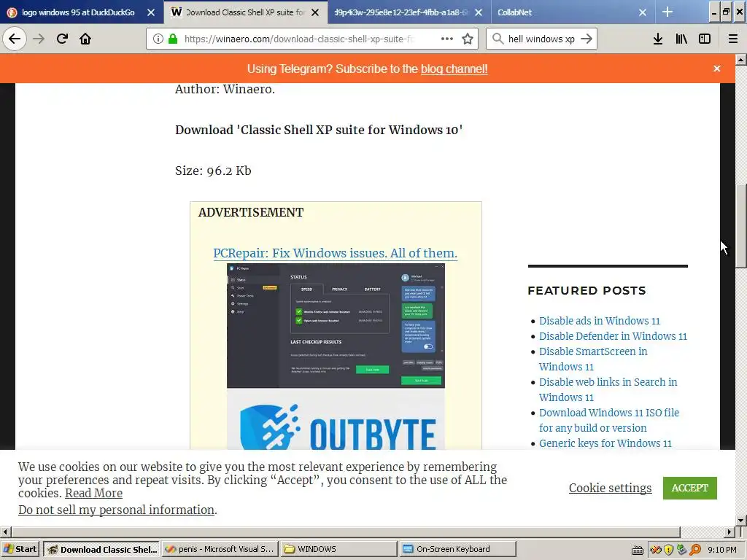Viewport: 747px width, 560px height.
Task: Click the search box containing hell windows xp
Action: tap(541, 39)
